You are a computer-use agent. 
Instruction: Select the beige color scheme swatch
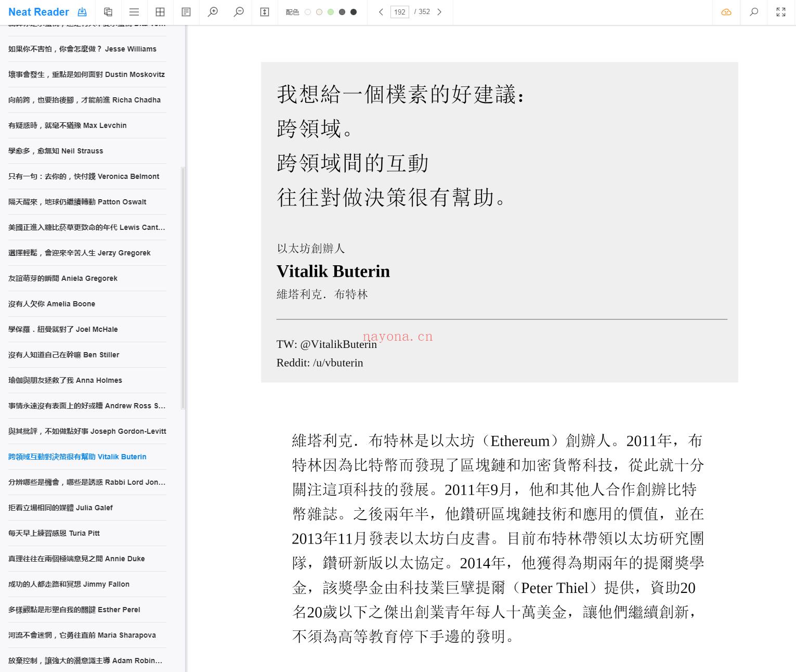(x=319, y=12)
